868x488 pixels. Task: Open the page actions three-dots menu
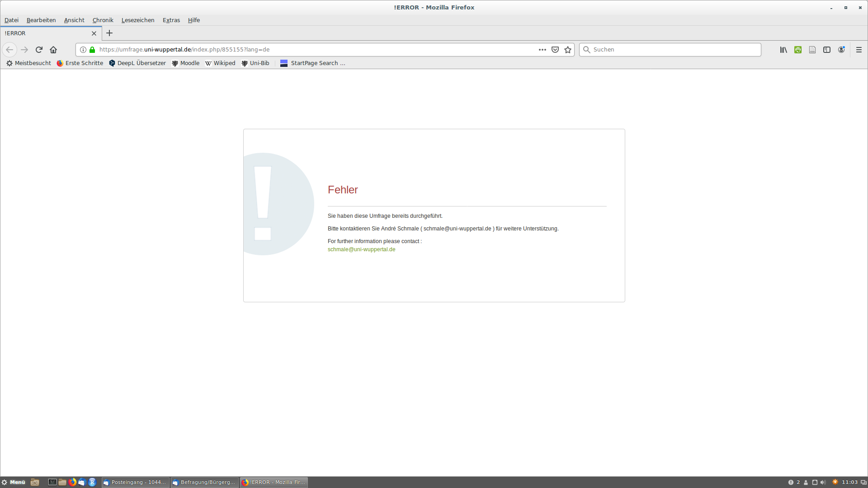point(542,50)
